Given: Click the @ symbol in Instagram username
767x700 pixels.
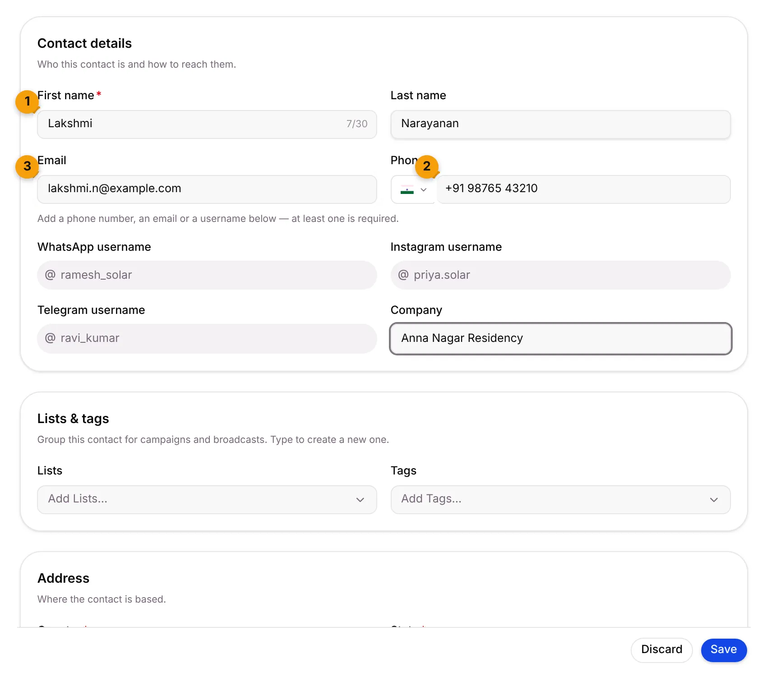Looking at the screenshot, I should [403, 275].
